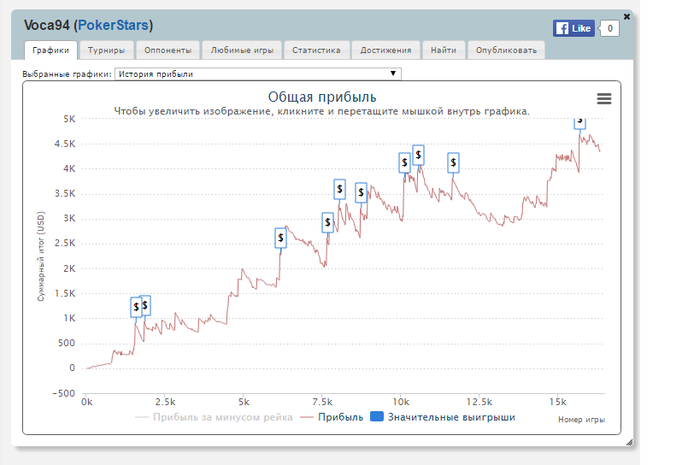Screen dimensions: 700x465
Task: Click the X-axis label Номер игры
Action: click(581, 419)
